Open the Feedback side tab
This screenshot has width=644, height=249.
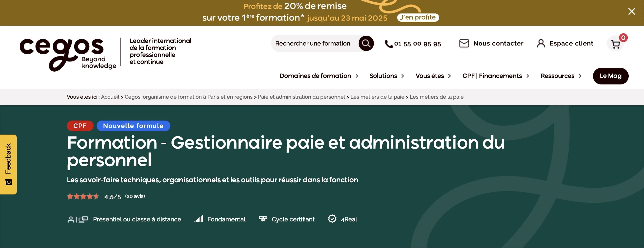[8, 165]
